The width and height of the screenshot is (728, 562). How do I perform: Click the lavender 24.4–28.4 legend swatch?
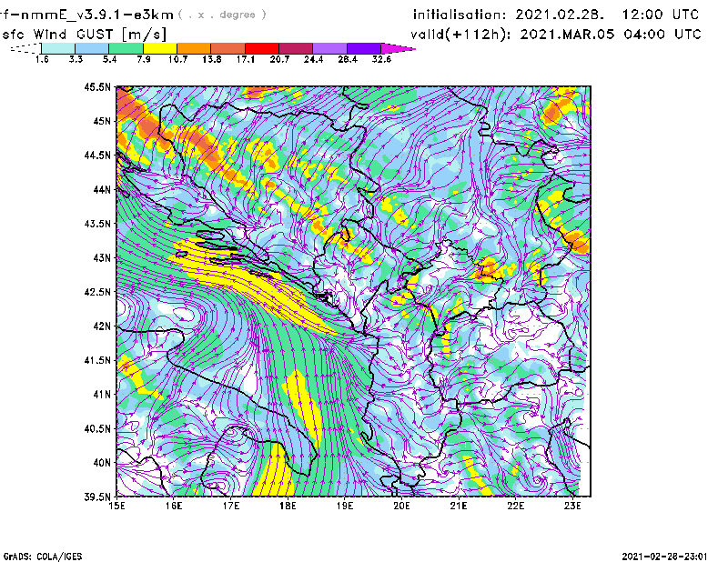click(x=329, y=48)
